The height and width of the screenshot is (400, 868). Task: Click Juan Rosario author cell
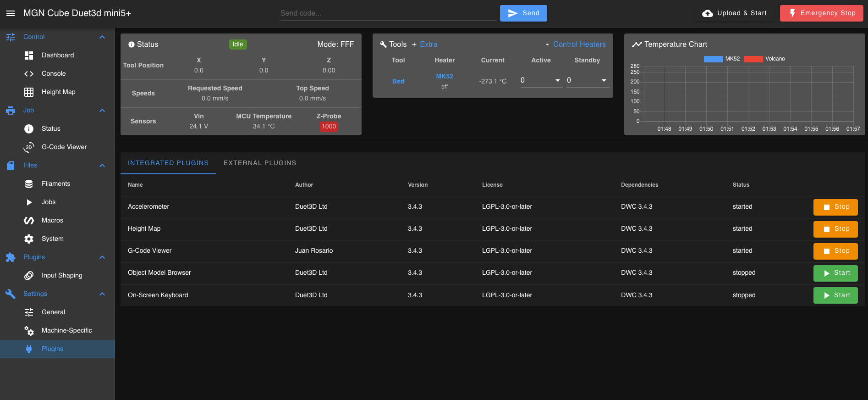(x=314, y=251)
